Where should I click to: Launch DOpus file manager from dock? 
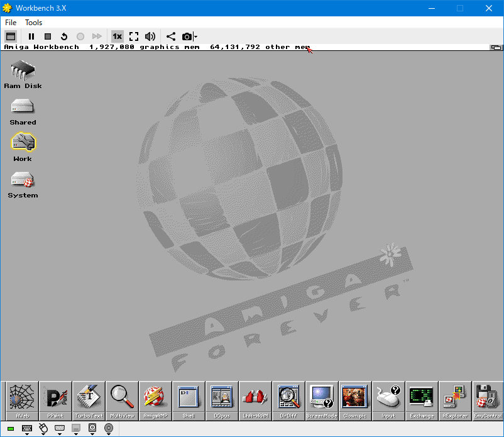click(222, 401)
